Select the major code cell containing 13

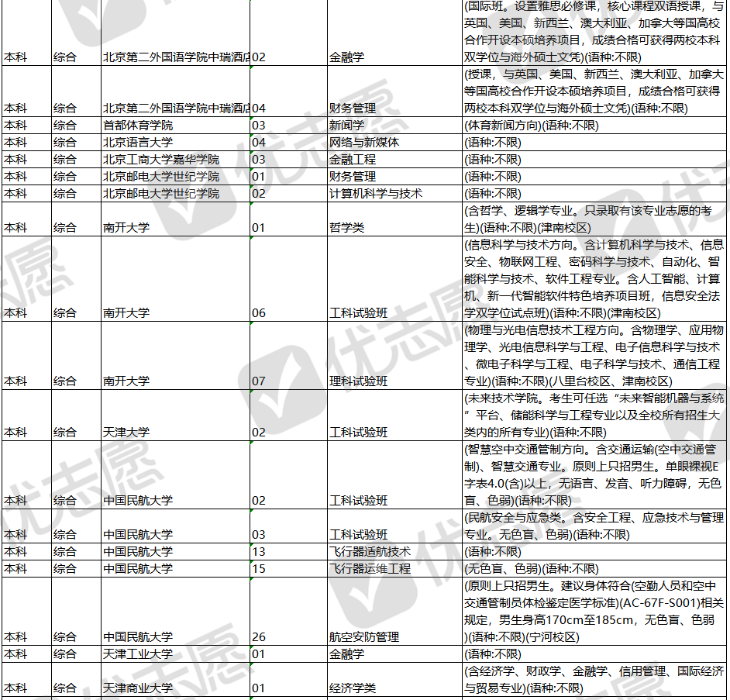pyautogui.click(x=260, y=552)
